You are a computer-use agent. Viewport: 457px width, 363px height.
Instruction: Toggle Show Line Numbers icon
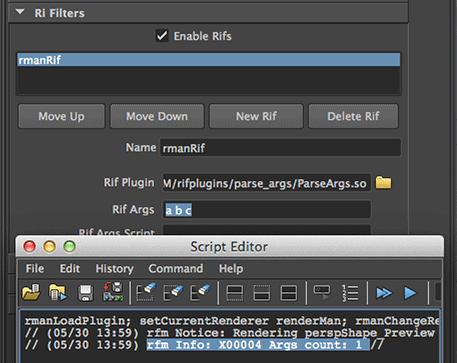coord(350,293)
